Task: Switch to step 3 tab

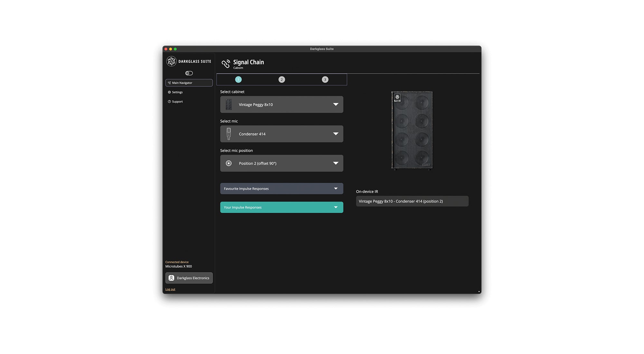Action: click(325, 80)
